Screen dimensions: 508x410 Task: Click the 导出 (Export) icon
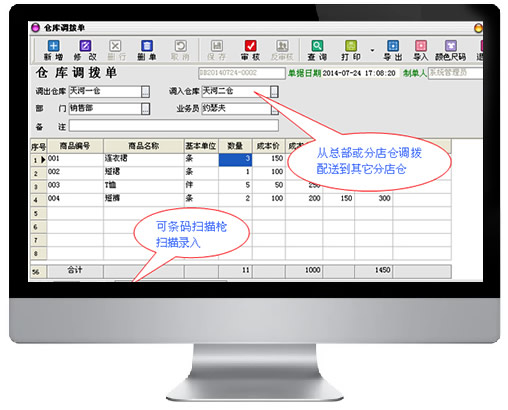pos(393,46)
